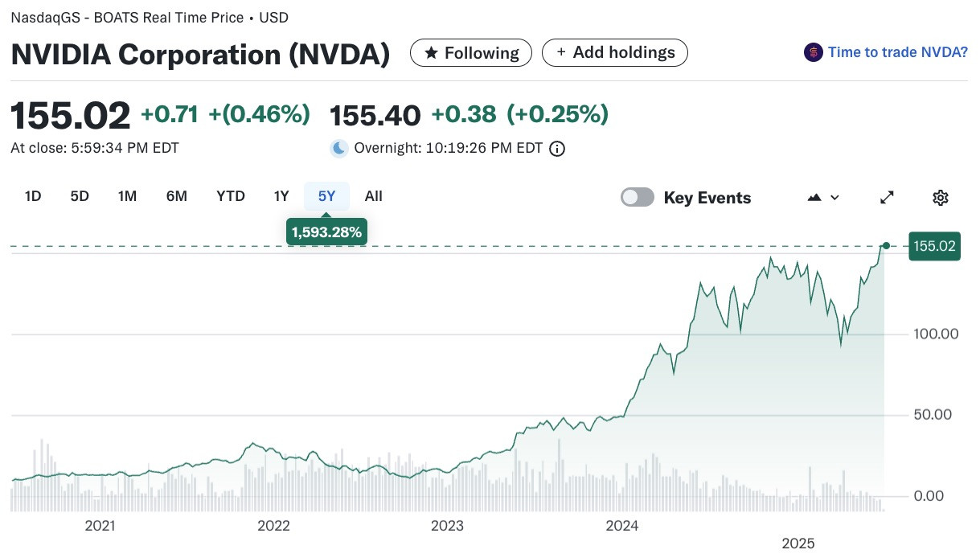Show the All time range

[x=373, y=196]
